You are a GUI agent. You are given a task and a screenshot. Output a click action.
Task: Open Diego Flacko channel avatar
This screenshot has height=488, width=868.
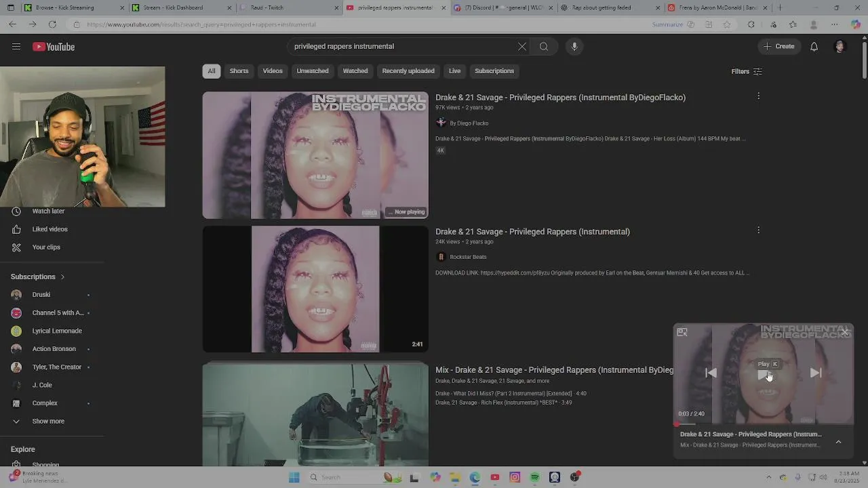[x=441, y=123]
